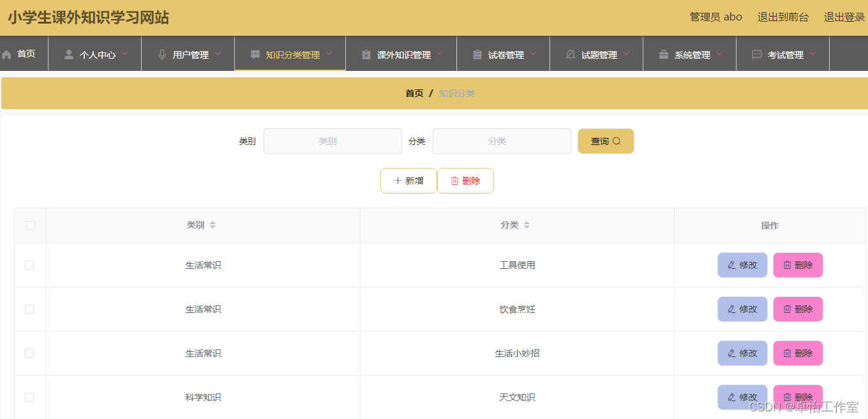Screen dimensions: 868x419
Task: Open the 首页 menu item
Action: point(24,54)
